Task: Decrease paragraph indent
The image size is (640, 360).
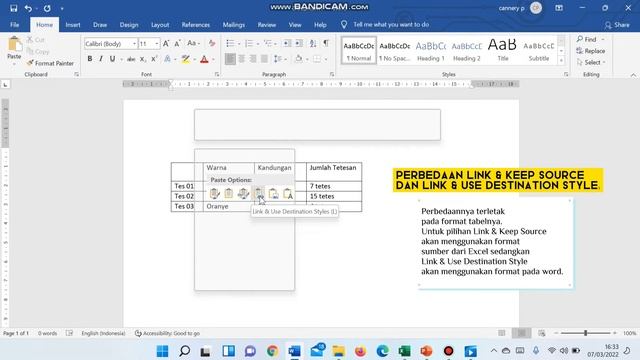Action: tap(287, 43)
